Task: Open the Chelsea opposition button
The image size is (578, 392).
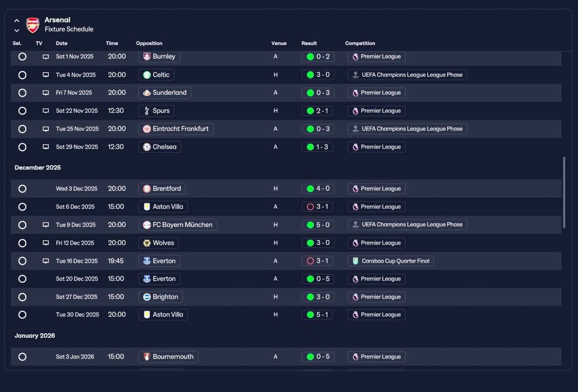Action: [x=160, y=147]
